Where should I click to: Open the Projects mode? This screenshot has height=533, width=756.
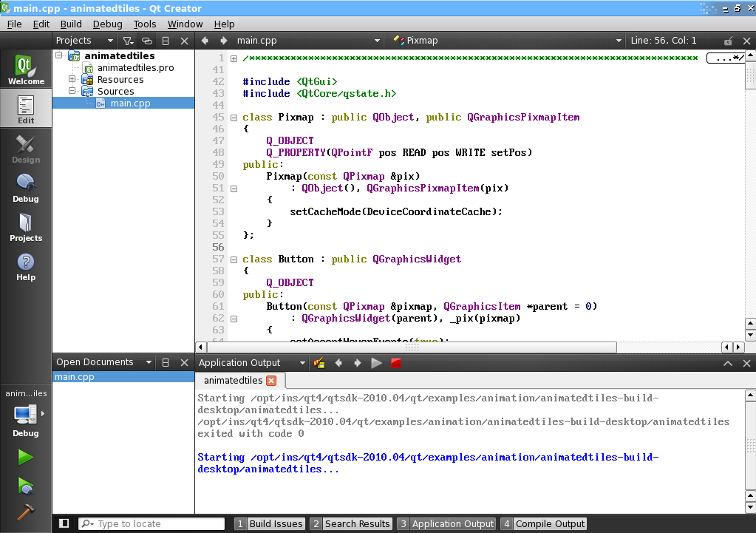(x=26, y=227)
